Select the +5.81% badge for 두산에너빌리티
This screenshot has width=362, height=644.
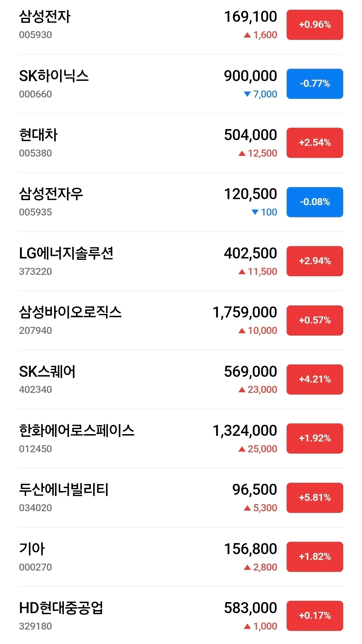pos(315,498)
